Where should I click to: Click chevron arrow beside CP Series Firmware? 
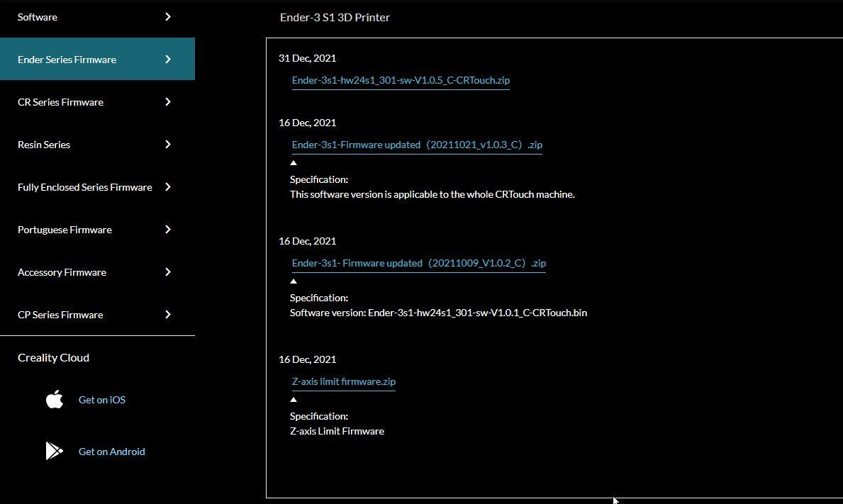(x=168, y=314)
